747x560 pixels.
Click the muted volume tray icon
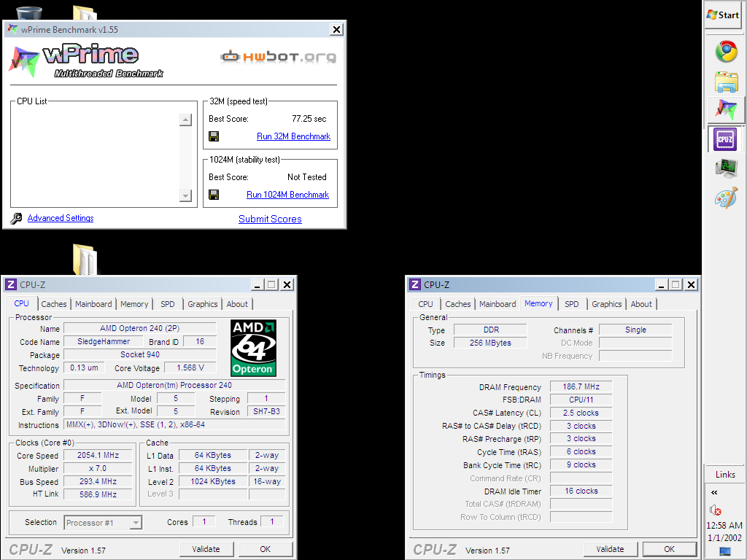(715, 510)
